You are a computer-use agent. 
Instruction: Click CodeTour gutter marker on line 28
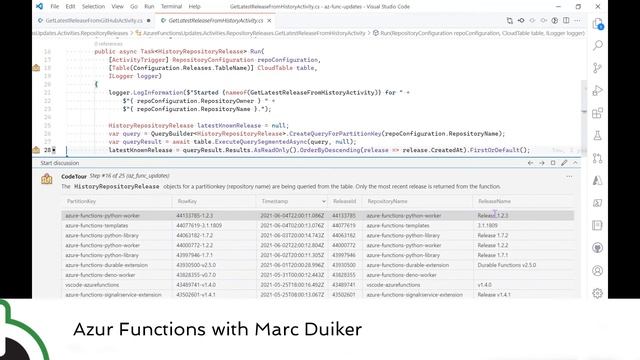(36, 150)
